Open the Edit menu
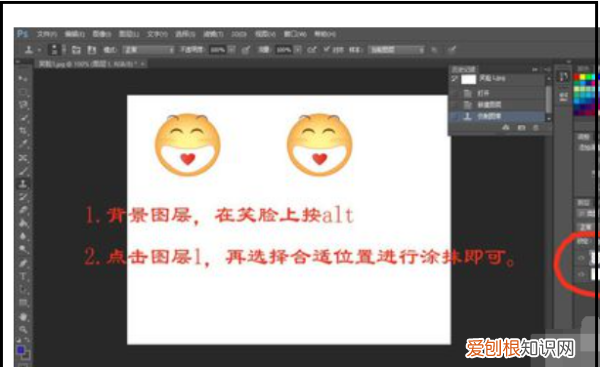Screen dimensions: 600x367 coord(75,34)
